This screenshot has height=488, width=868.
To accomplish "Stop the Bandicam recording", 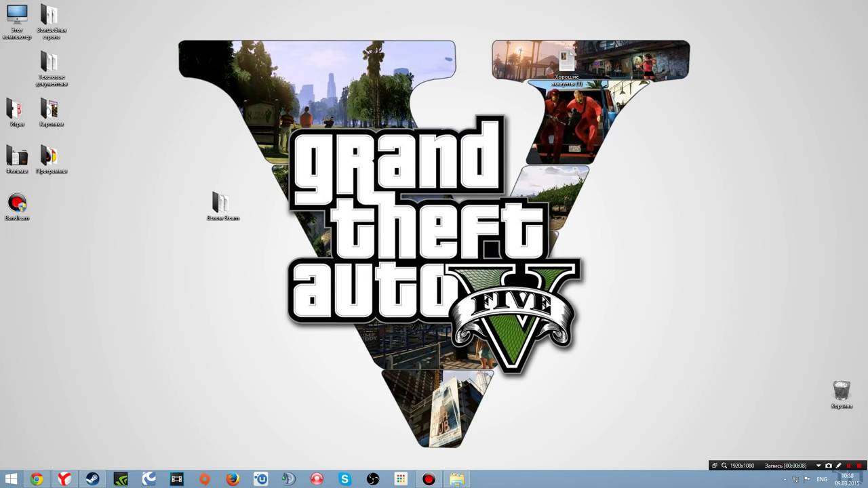I will point(859,466).
